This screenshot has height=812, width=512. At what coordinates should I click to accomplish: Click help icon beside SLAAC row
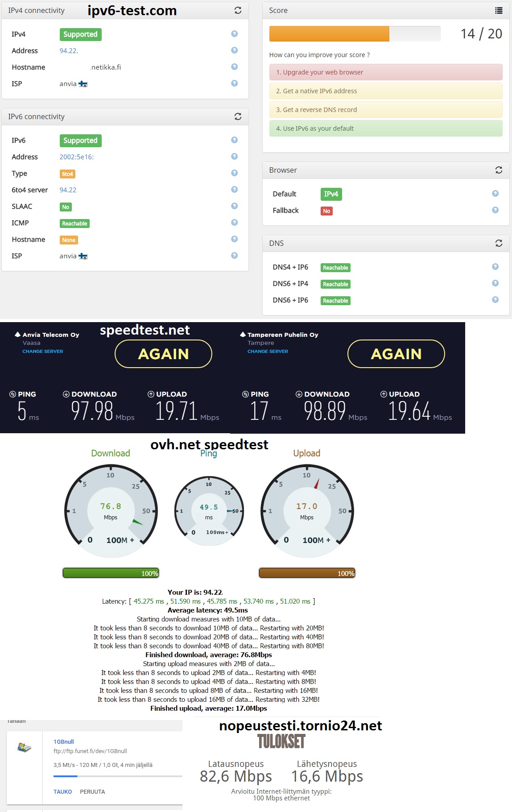coord(234,206)
